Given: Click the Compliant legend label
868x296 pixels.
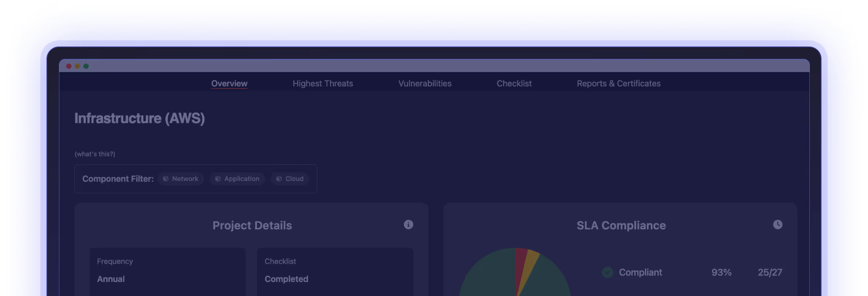Looking at the screenshot, I should coord(640,272).
